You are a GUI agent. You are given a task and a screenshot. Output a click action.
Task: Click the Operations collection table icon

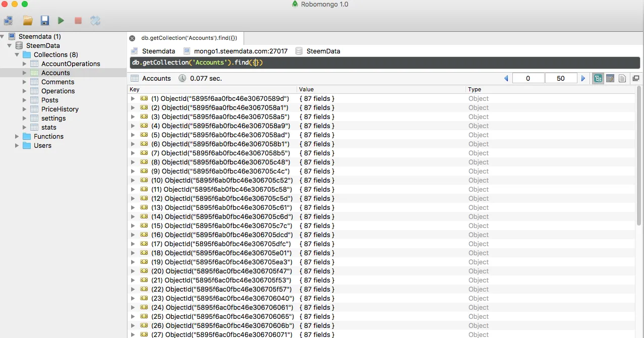pyautogui.click(x=34, y=91)
